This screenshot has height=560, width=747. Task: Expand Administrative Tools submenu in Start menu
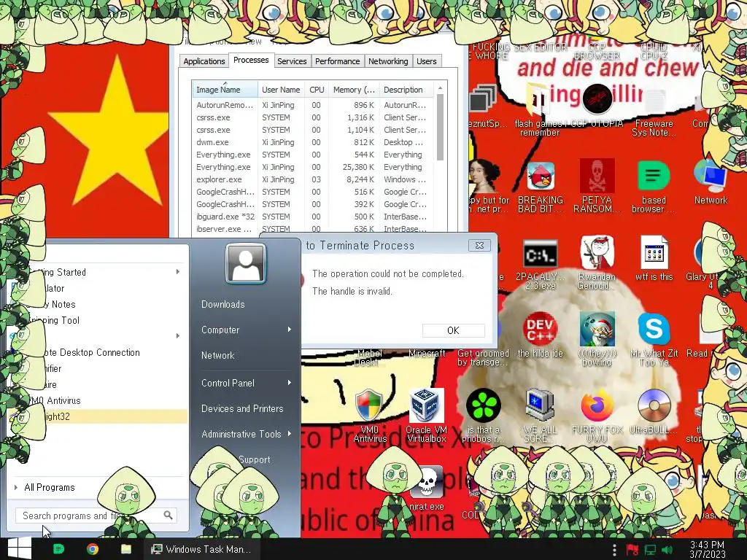pyautogui.click(x=289, y=434)
